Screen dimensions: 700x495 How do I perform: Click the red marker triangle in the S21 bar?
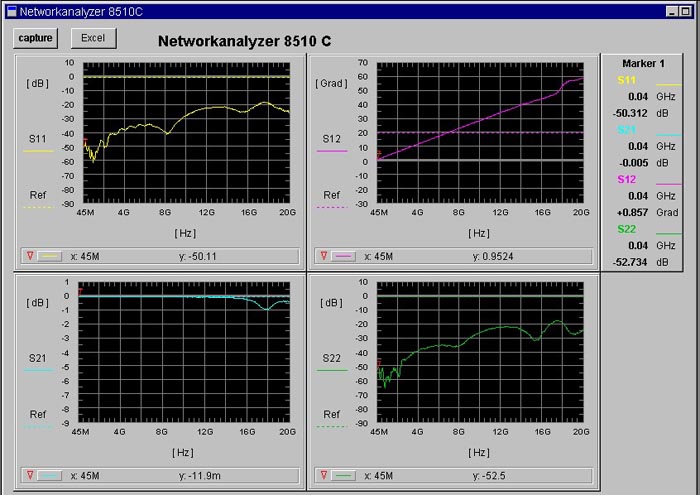click(x=30, y=475)
